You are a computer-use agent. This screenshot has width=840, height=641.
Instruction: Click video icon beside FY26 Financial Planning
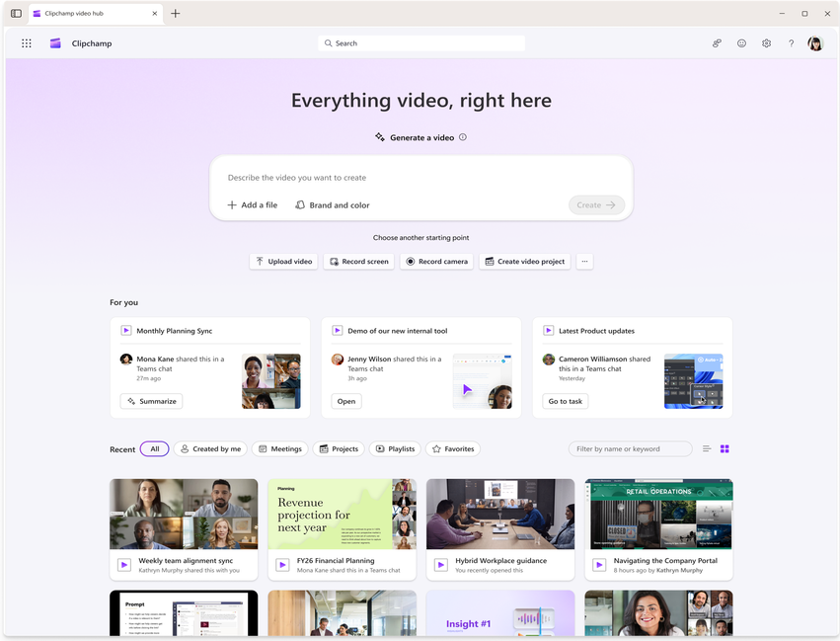(x=282, y=564)
